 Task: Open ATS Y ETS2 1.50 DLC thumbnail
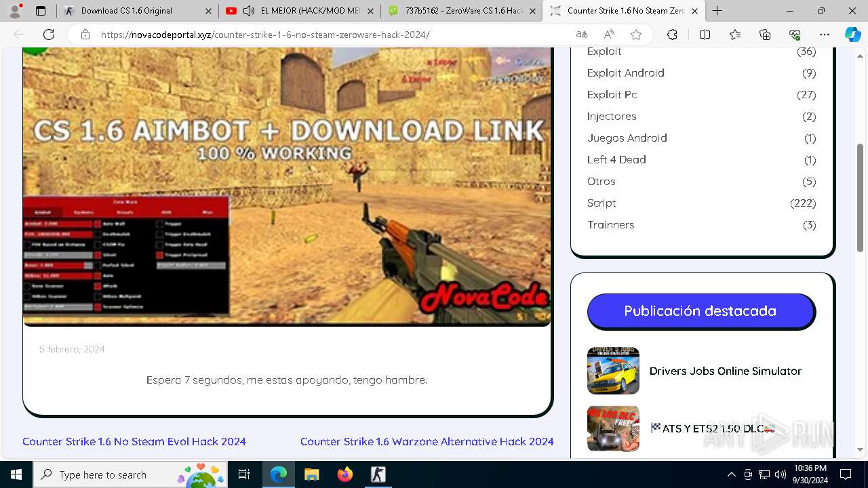613,428
